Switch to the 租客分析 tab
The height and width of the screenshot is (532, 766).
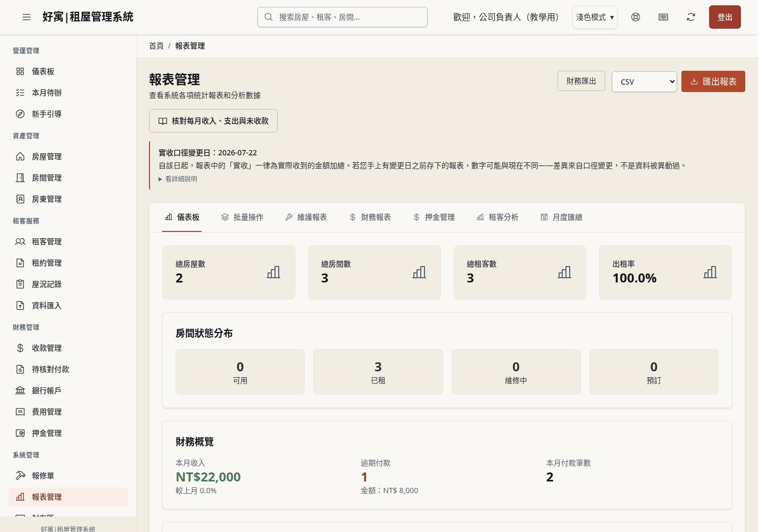tap(497, 217)
